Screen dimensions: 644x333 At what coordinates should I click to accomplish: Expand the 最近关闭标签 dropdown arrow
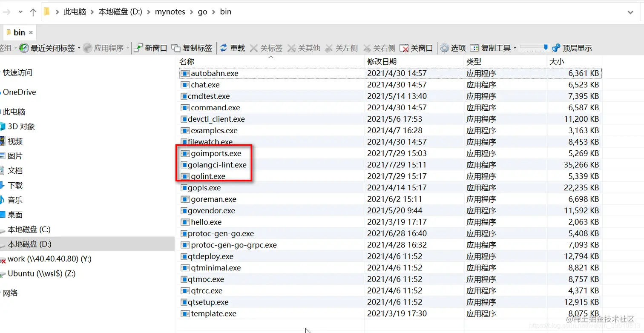point(79,48)
